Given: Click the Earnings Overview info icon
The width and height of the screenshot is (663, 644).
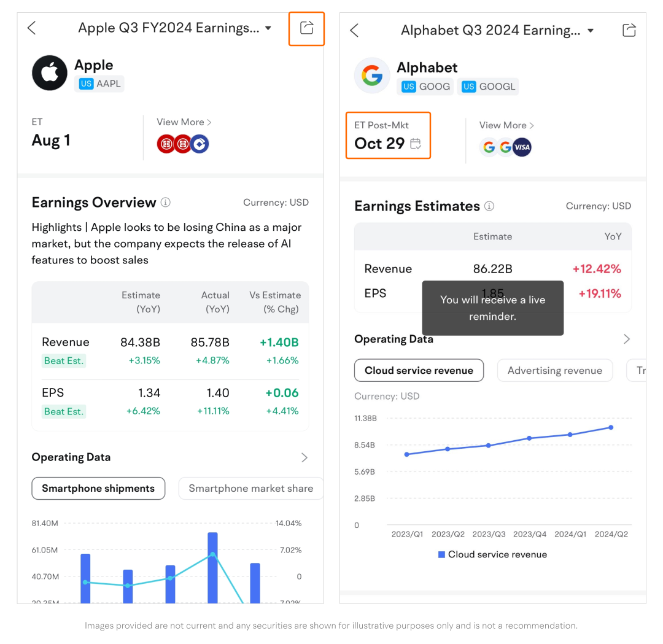Looking at the screenshot, I should [x=166, y=203].
